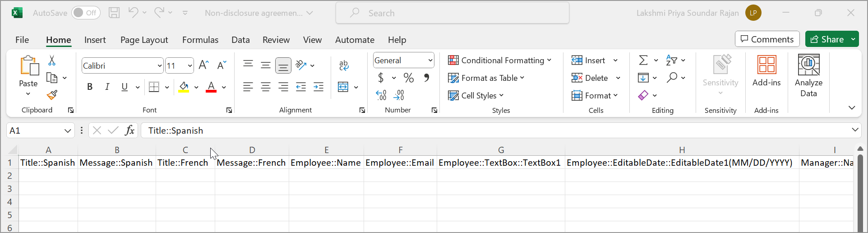The height and width of the screenshot is (233, 868).
Task: Open the Comments pane
Action: 767,39
